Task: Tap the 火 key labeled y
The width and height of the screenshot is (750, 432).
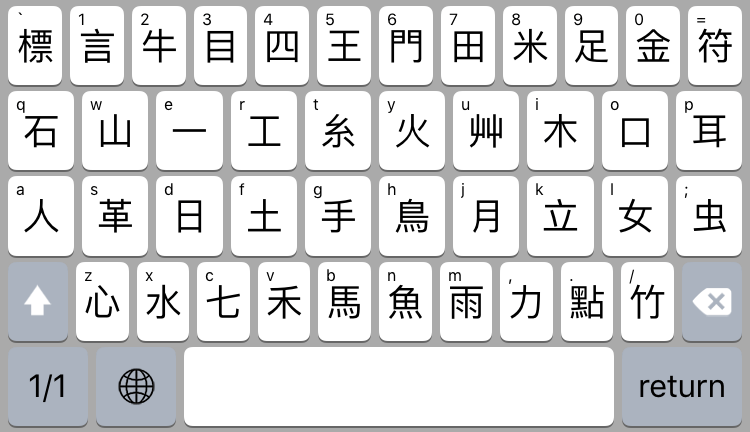Action: (412, 131)
